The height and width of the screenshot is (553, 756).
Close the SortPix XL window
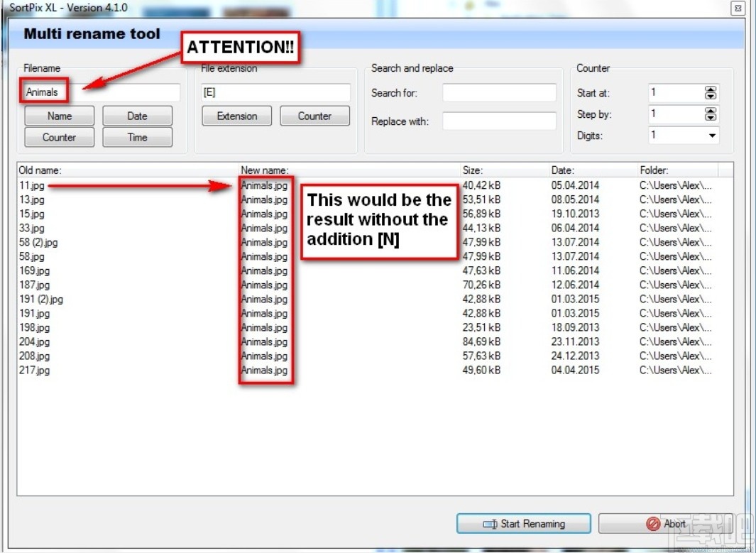coord(738,9)
